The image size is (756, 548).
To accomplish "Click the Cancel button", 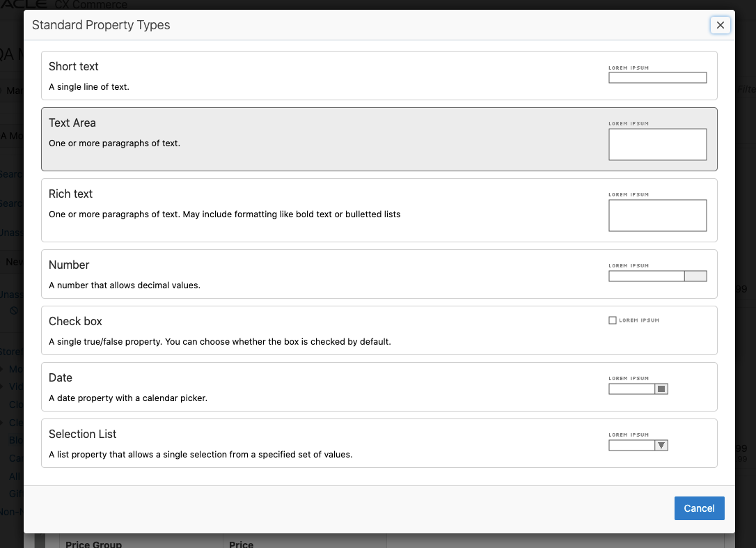I will tap(699, 508).
